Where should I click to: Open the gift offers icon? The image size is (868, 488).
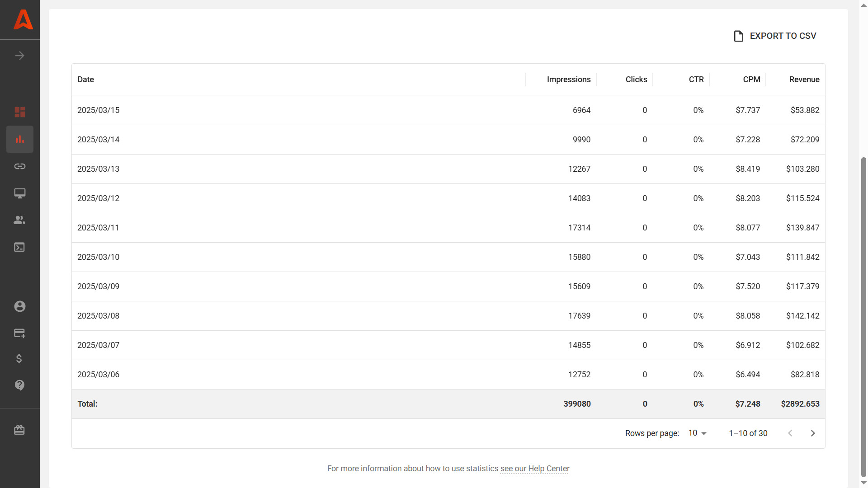click(20, 430)
